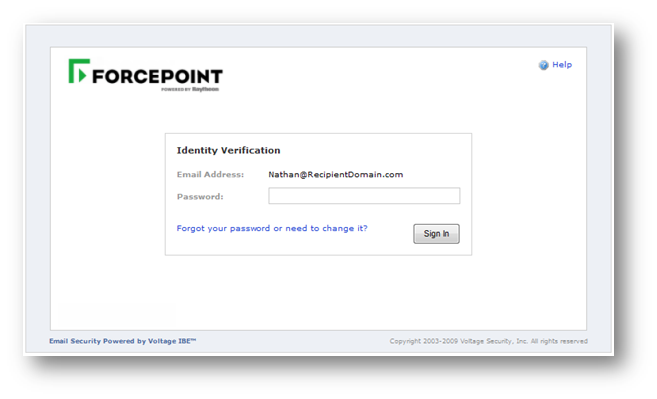Screen dimensions: 657x399
Task: Click the blue question-mark Help icon
Action: (x=543, y=65)
